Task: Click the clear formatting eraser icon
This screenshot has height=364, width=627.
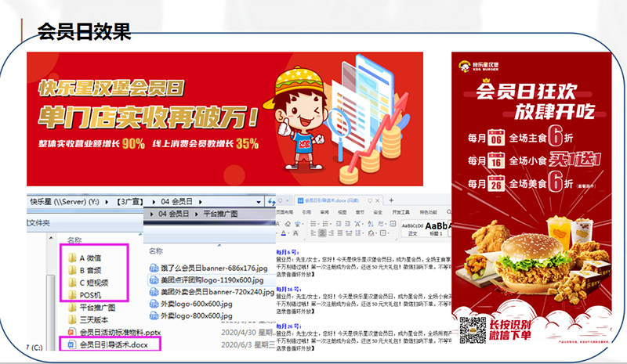Action: 288,224
